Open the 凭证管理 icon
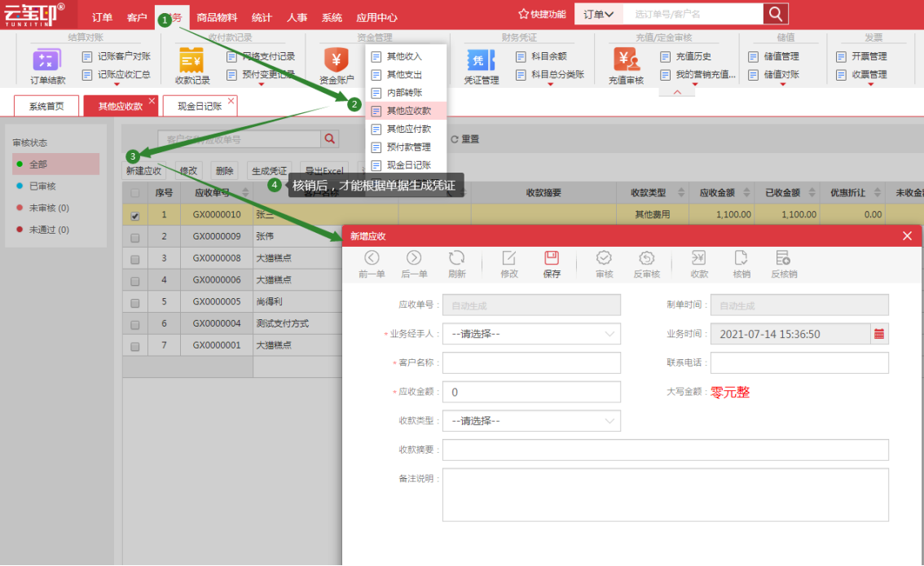Image resolution: width=924 pixels, height=566 pixels. click(x=481, y=60)
